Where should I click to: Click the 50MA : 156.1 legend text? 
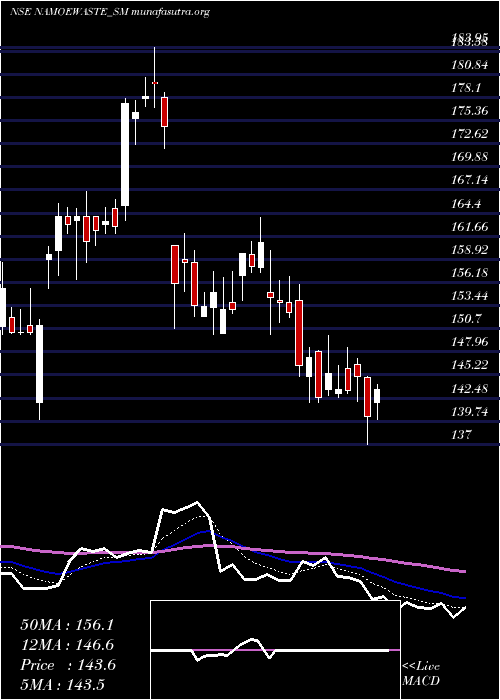pos(67,625)
